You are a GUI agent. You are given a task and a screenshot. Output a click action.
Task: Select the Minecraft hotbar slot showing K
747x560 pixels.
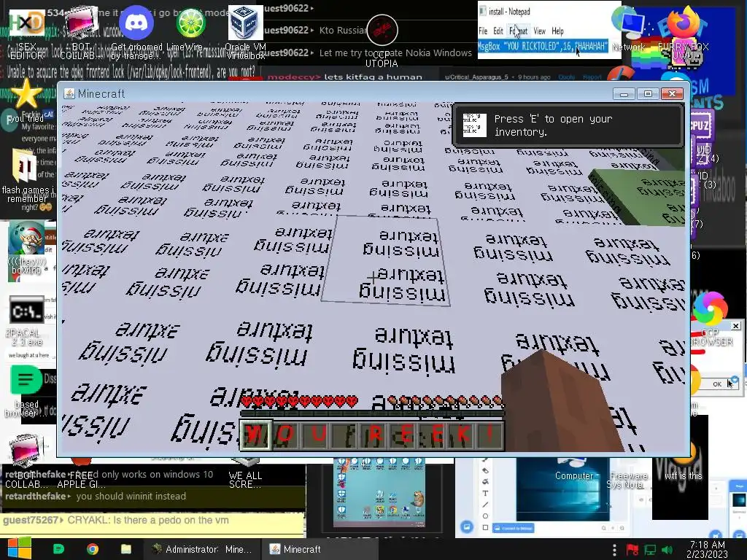pyautogui.click(x=462, y=435)
